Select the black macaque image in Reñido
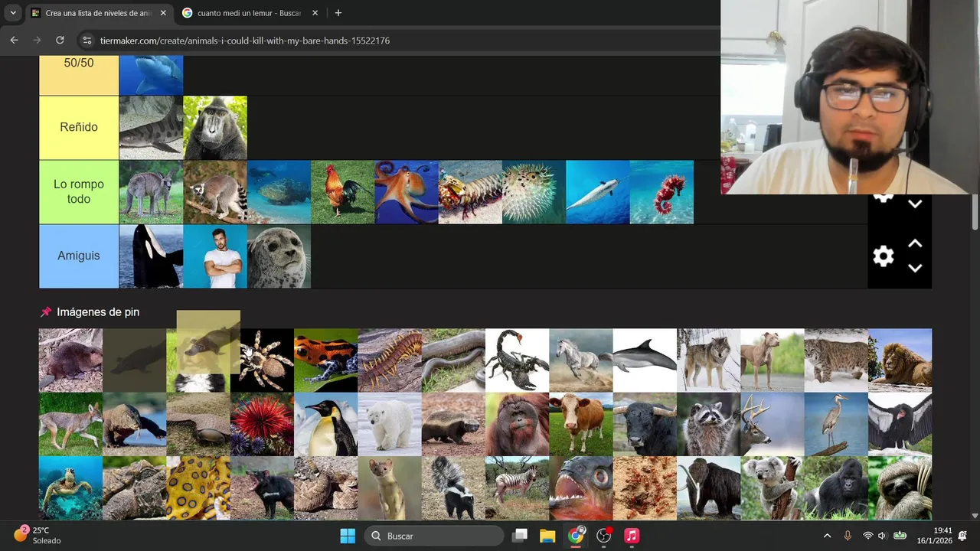Viewport: 980px width, 551px height. [x=215, y=128]
